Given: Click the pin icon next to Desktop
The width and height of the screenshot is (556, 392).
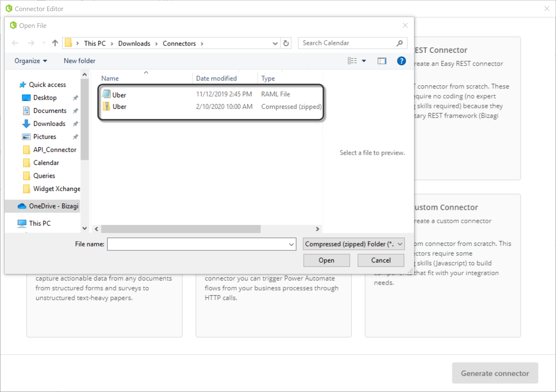Looking at the screenshot, I should 75,98.
